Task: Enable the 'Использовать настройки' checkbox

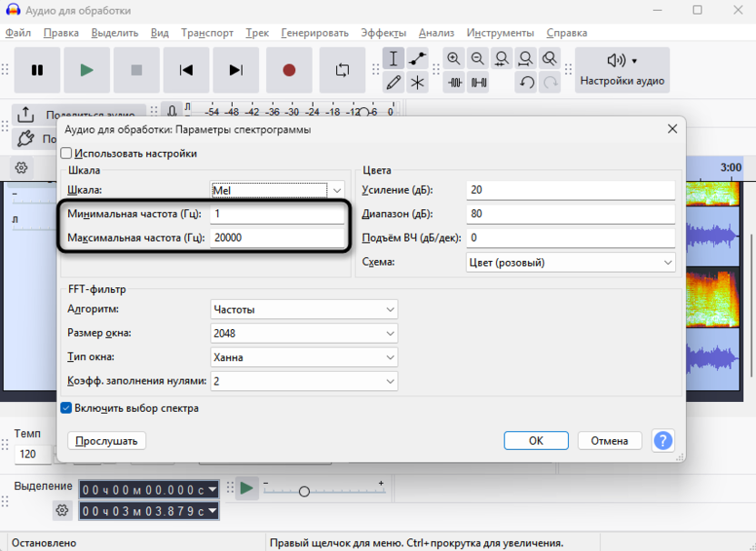Action: point(66,154)
